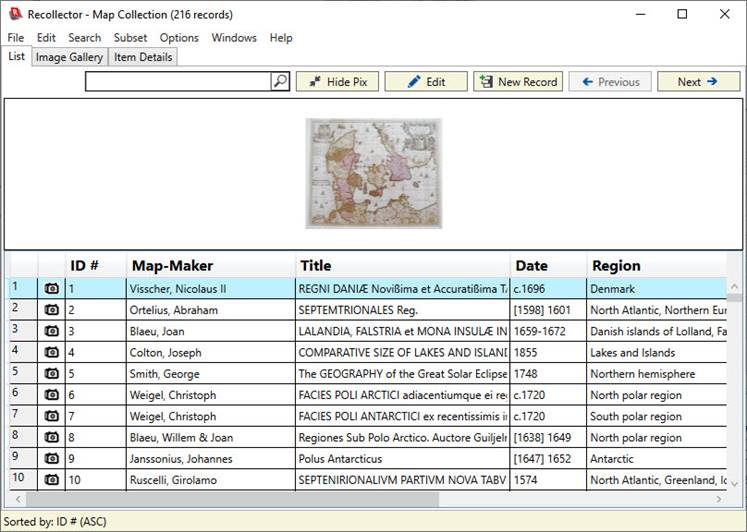The height and width of the screenshot is (532, 747).
Task: Click the c.1696 date cell
Action: click(x=548, y=289)
